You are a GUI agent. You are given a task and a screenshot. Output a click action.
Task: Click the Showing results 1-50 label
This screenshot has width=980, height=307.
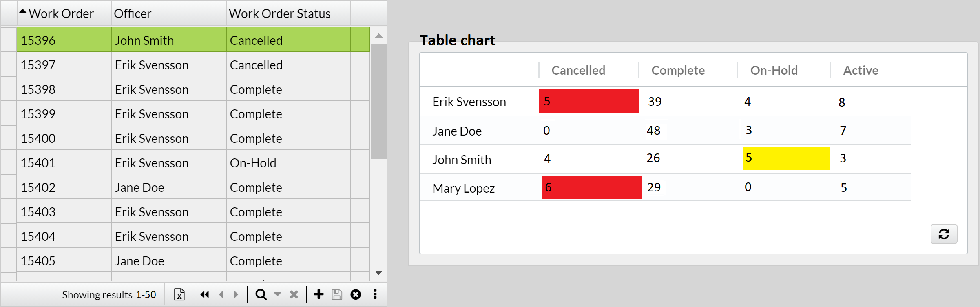click(x=109, y=294)
